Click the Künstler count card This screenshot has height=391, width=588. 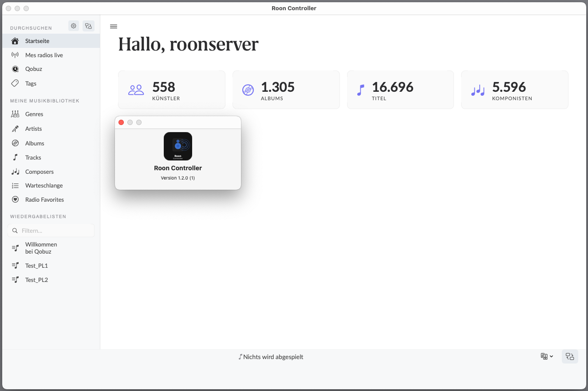coord(171,90)
